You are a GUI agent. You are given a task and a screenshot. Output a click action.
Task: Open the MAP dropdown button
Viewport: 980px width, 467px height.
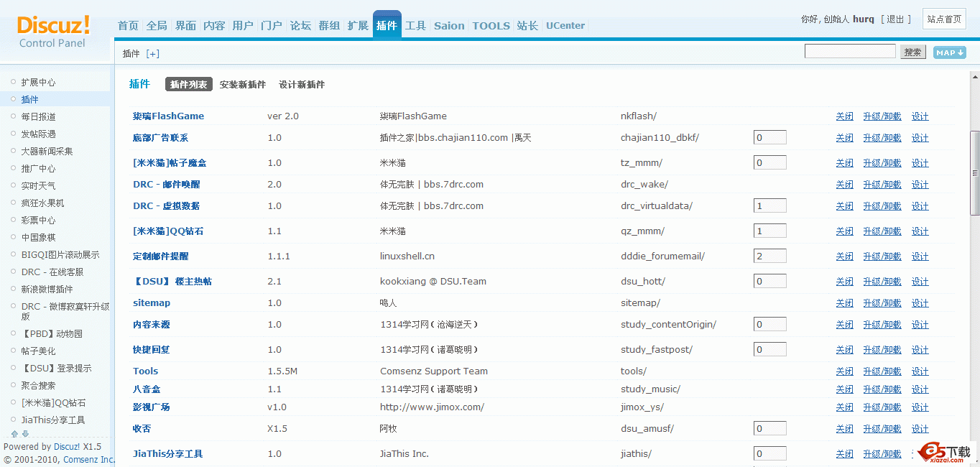[949, 52]
